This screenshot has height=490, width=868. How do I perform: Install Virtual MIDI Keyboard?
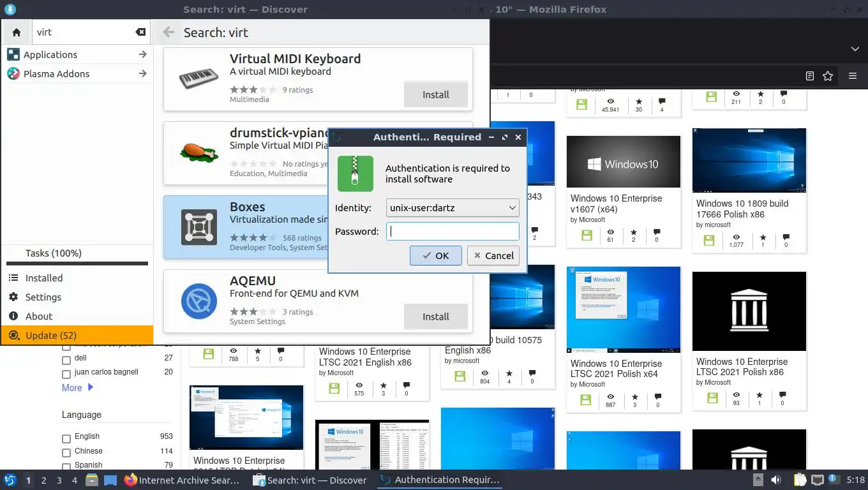point(436,94)
